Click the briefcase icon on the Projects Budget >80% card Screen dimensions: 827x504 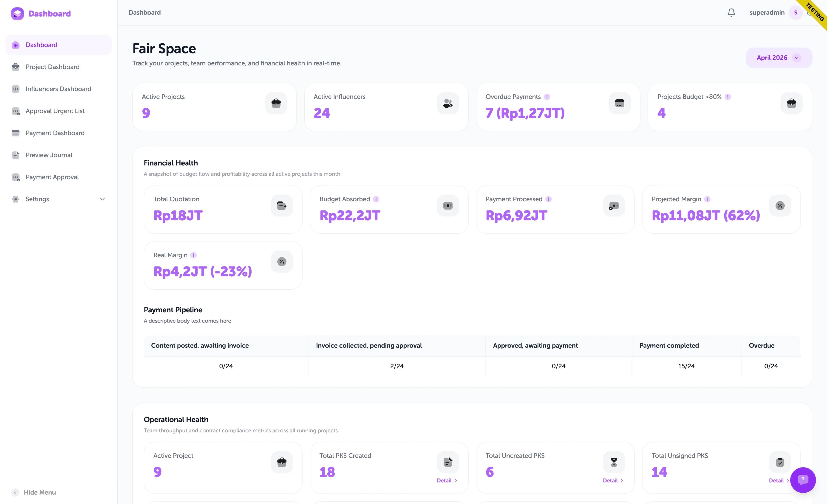tap(791, 103)
